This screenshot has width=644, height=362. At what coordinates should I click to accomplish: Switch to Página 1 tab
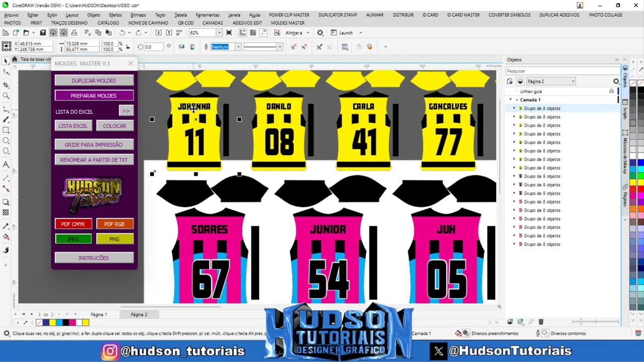point(99,315)
